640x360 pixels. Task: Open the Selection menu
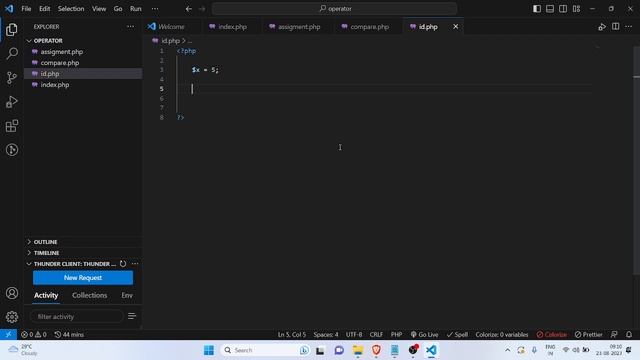point(71,9)
